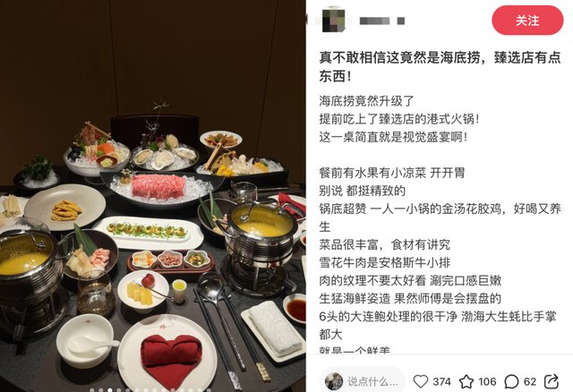Select the highlighted third carousel dot
Screen dimensions: 573x392
(110, 390)
